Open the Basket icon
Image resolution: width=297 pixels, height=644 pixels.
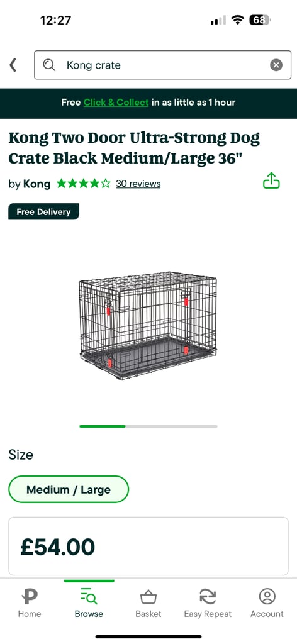pyautogui.click(x=148, y=597)
